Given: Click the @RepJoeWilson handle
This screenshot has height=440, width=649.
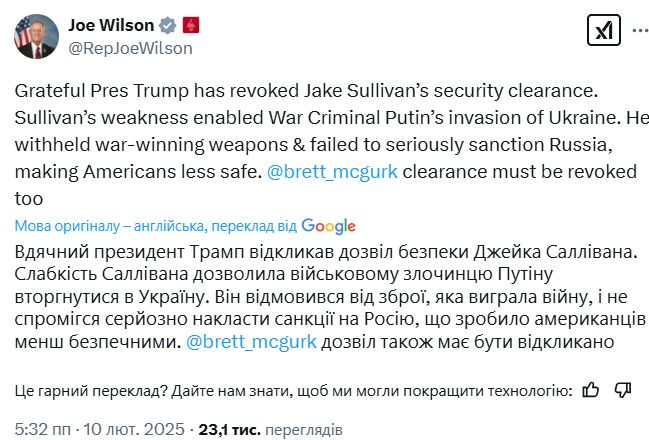Looking at the screenshot, I should click(129, 47).
